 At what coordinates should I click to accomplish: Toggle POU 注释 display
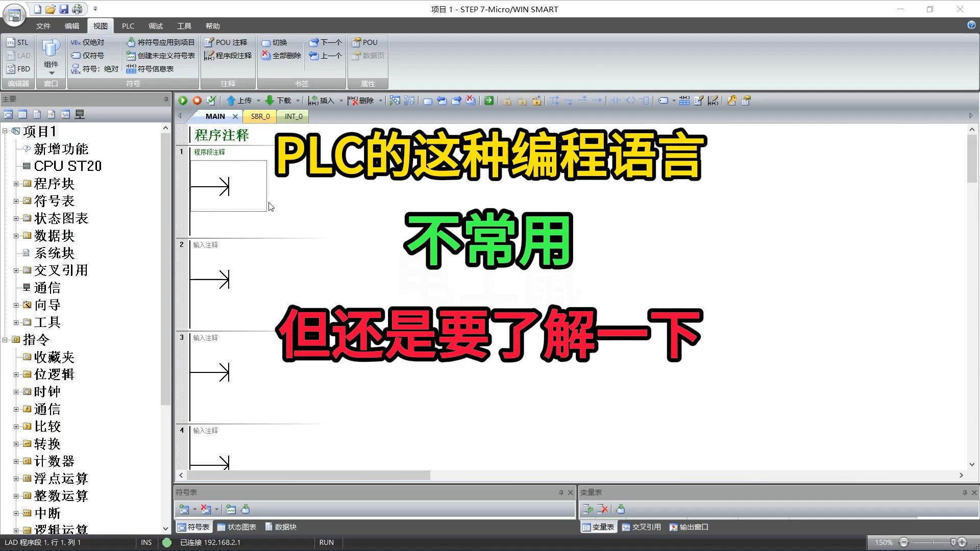tap(226, 42)
